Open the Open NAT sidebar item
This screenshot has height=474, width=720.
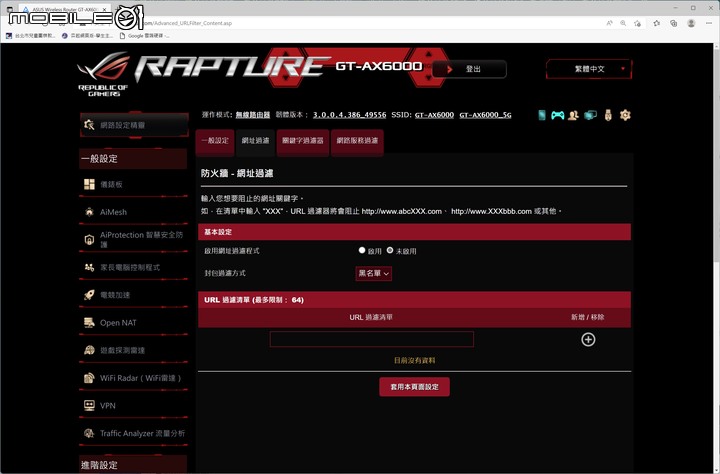pos(134,322)
